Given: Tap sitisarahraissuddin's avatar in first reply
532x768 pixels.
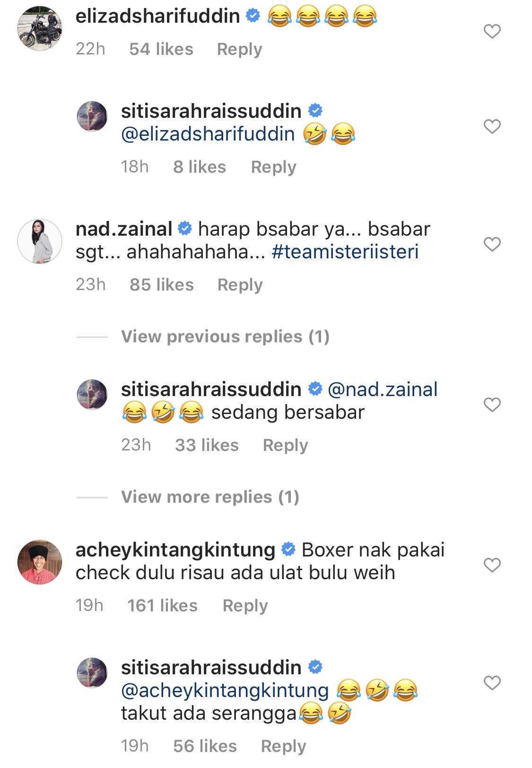Looking at the screenshot, I should click(x=92, y=116).
